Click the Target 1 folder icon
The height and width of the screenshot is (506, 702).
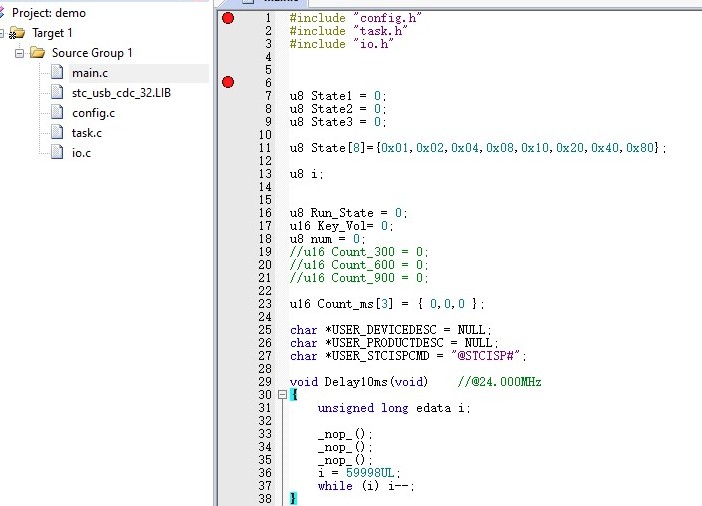click(17, 33)
